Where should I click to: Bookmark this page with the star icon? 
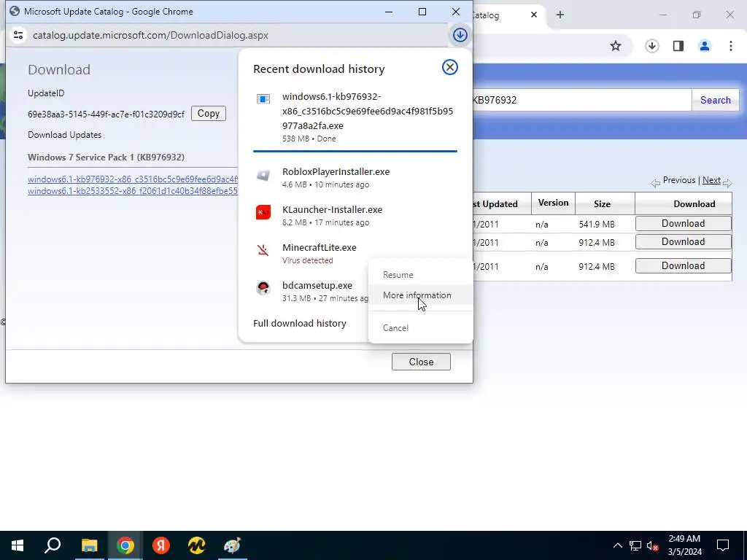point(616,46)
